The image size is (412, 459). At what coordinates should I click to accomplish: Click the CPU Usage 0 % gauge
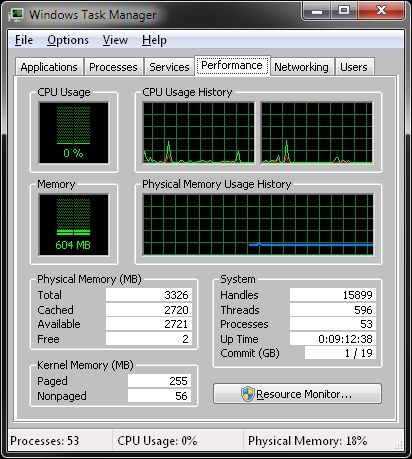coord(74,133)
